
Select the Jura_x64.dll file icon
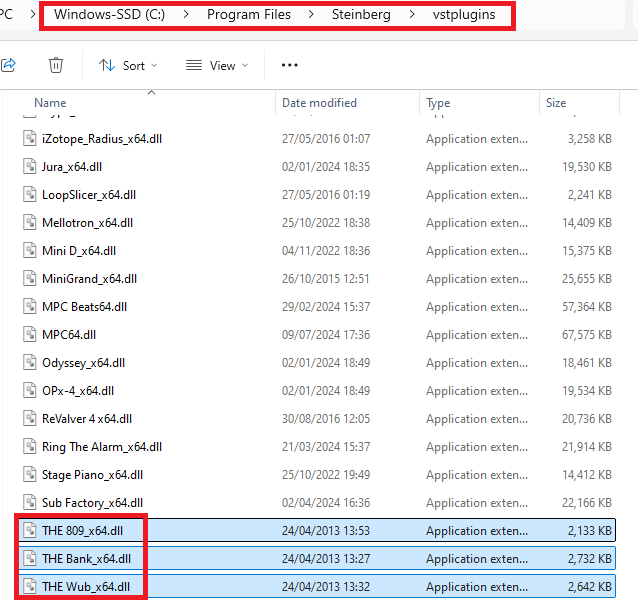[x=30, y=167]
